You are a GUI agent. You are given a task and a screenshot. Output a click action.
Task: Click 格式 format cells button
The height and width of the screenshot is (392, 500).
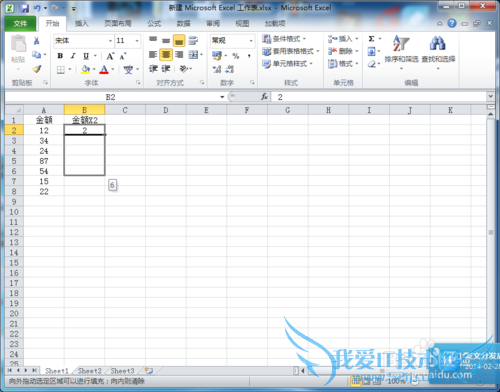point(343,64)
